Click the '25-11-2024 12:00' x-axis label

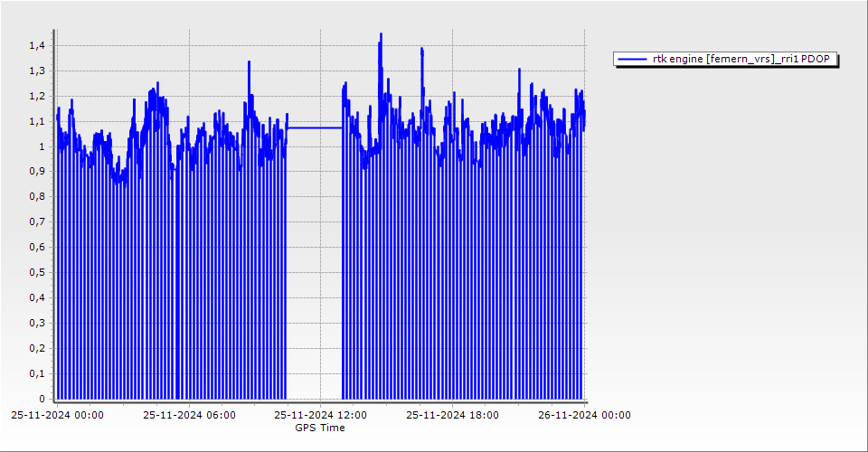pyautogui.click(x=320, y=415)
